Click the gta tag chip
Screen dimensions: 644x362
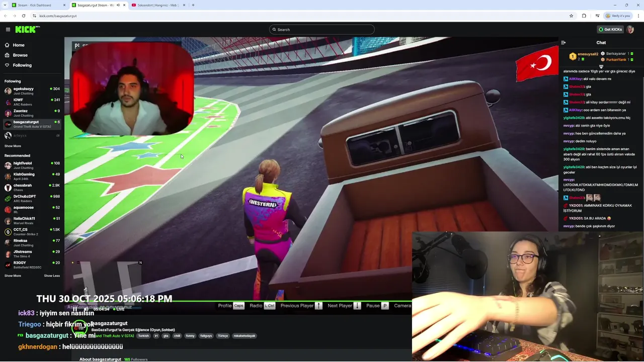click(166, 336)
